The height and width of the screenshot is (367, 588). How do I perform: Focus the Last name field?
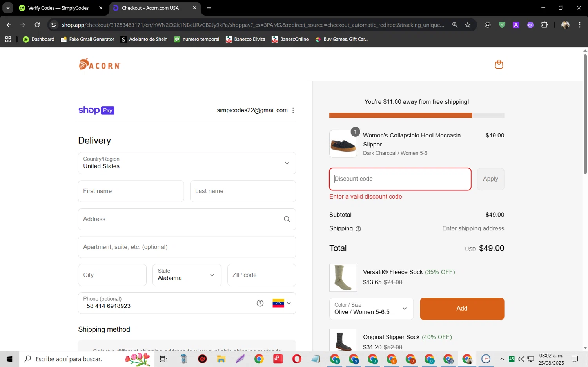[x=243, y=191]
